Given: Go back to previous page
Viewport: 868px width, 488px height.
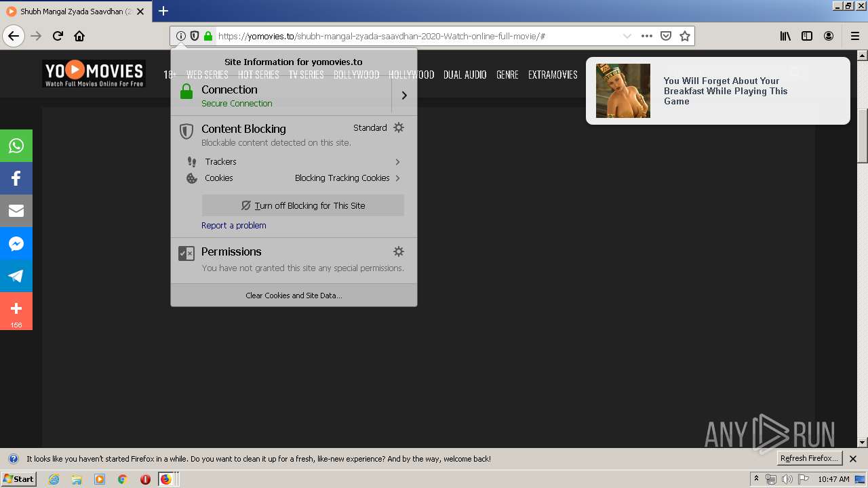Looking at the screenshot, I should pos(14,36).
